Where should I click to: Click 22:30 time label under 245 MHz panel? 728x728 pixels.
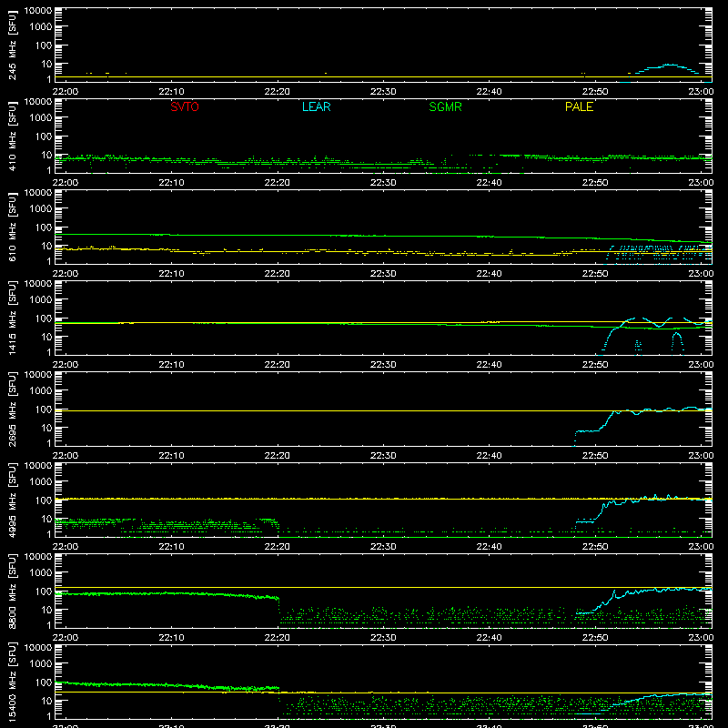(383, 92)
